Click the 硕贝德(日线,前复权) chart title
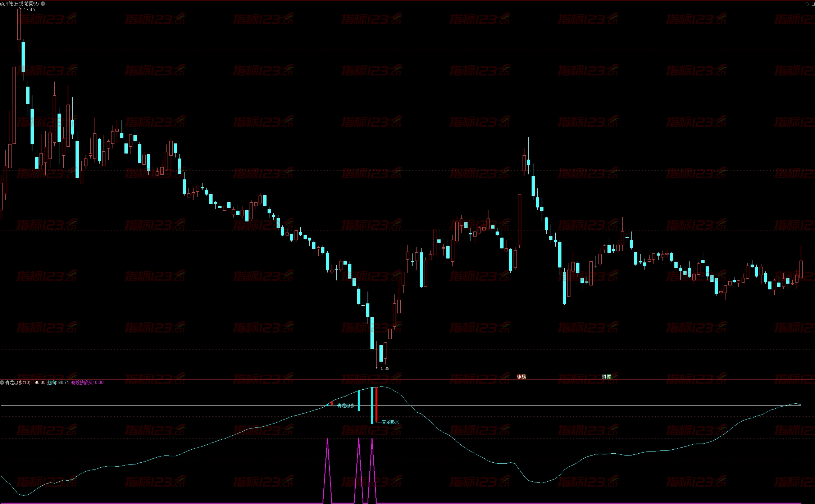 tap(19, 4)
